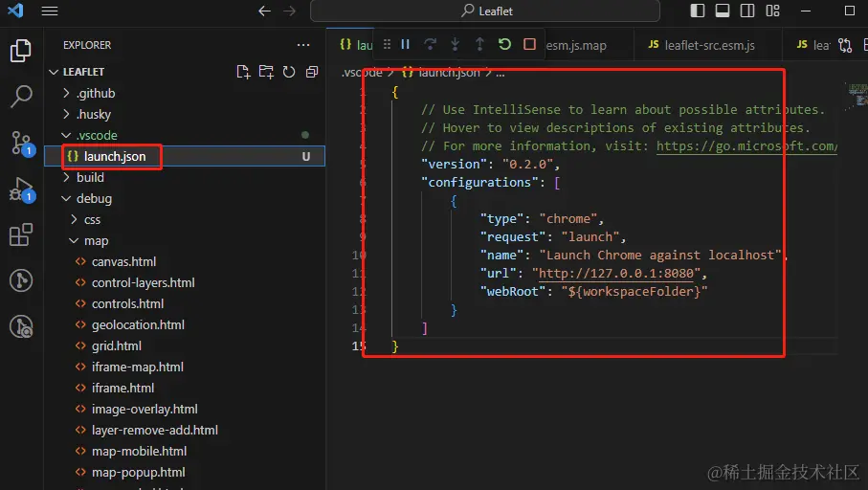The height and width of the screenshot is (490, 868).
Task: Expand the build folder
Action: click(x=89, y=177)
